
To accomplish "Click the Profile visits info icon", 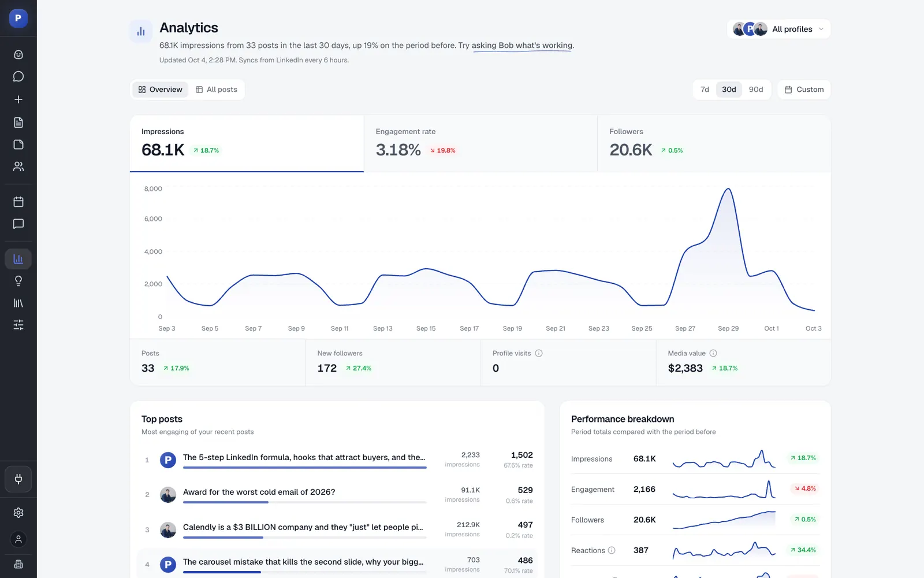I will click(x=539, y=353).
